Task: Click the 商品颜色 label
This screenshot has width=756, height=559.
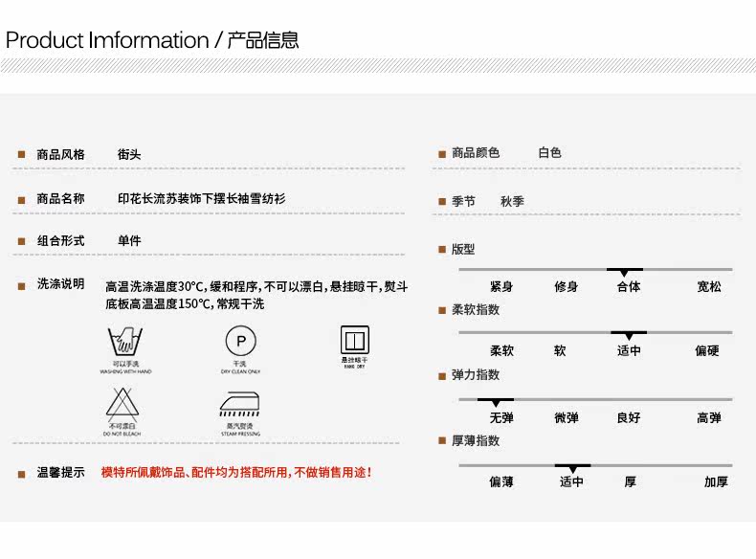Action: pos(476,153)
